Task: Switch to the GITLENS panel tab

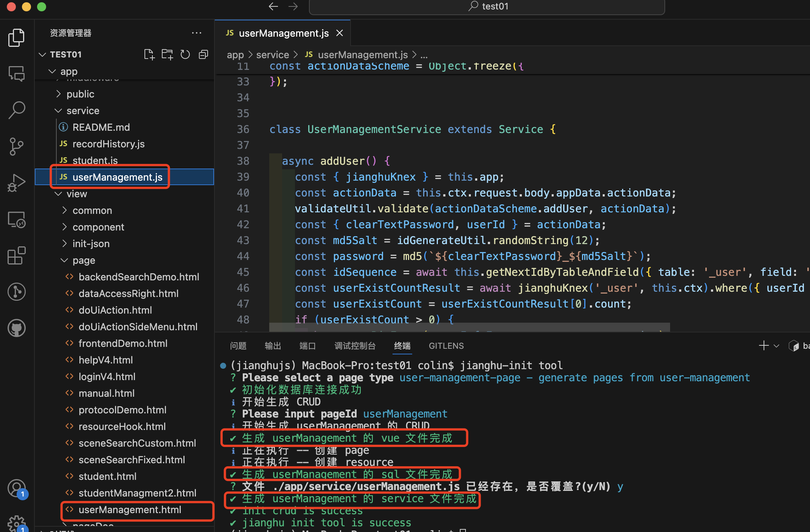Action: [446, 345]
